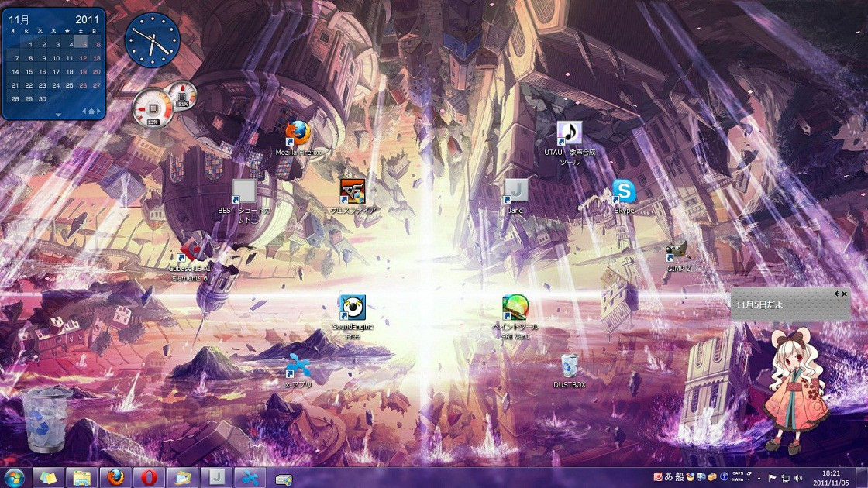Open the x-アプリ taskbar button
This screenshot has height=488, width=868.
point(250,477)
